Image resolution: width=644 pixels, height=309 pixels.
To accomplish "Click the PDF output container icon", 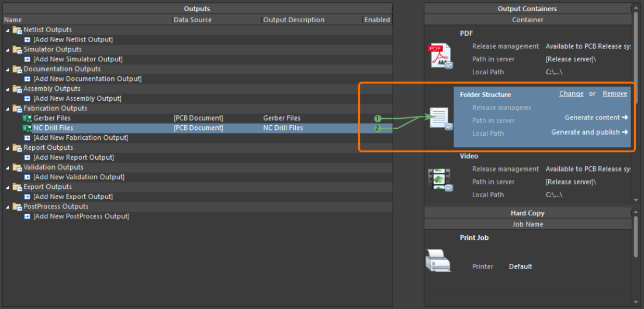I will (439, 56).
